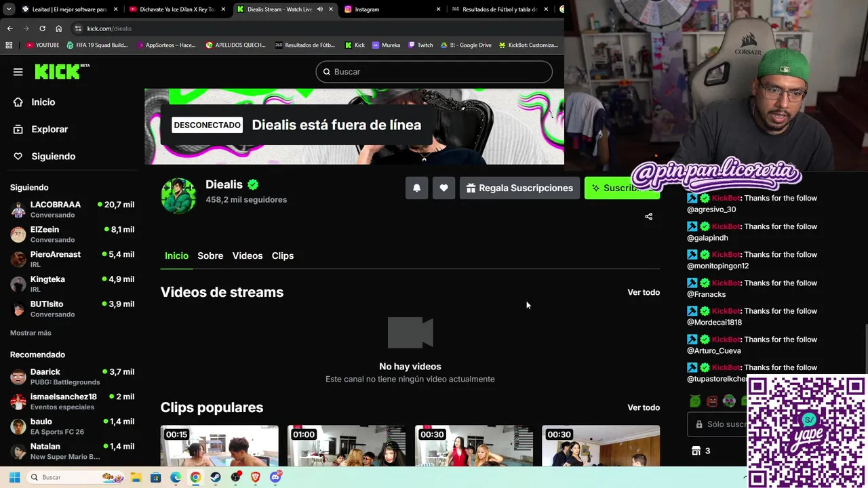
Task: Open the FIFA 19 Squad Build bookmark
Action: 98,45
